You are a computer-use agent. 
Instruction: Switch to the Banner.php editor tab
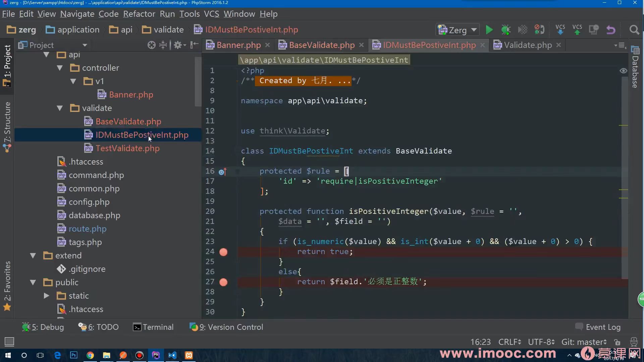[x=238, y=45]
